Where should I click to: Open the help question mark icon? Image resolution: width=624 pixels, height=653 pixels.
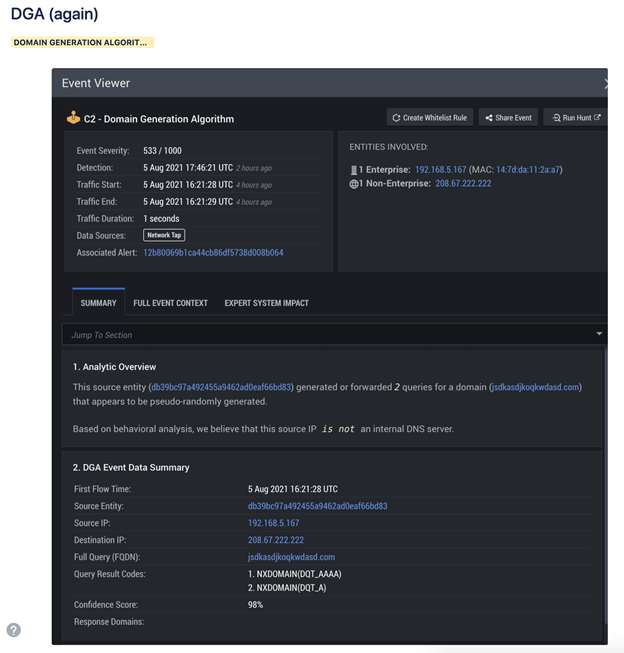tap(14, 630)
